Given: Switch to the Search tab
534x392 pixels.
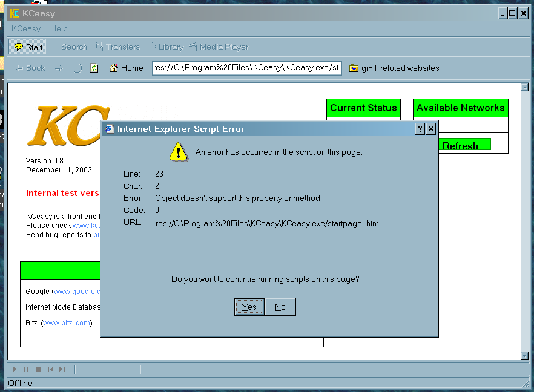Looking at the screenshot, I should click(74, 47).
